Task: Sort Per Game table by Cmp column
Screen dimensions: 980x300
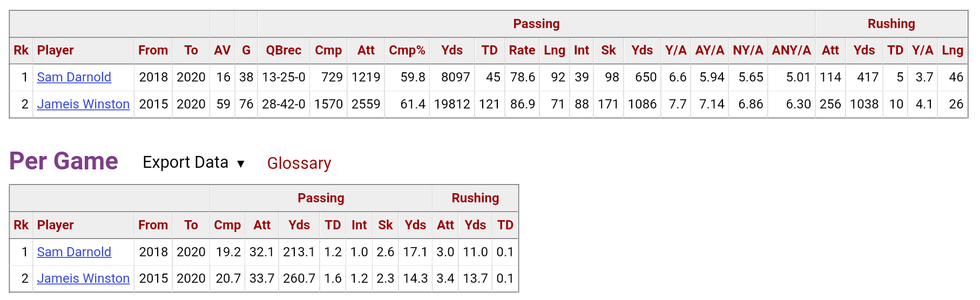Action: coord(227,226)
